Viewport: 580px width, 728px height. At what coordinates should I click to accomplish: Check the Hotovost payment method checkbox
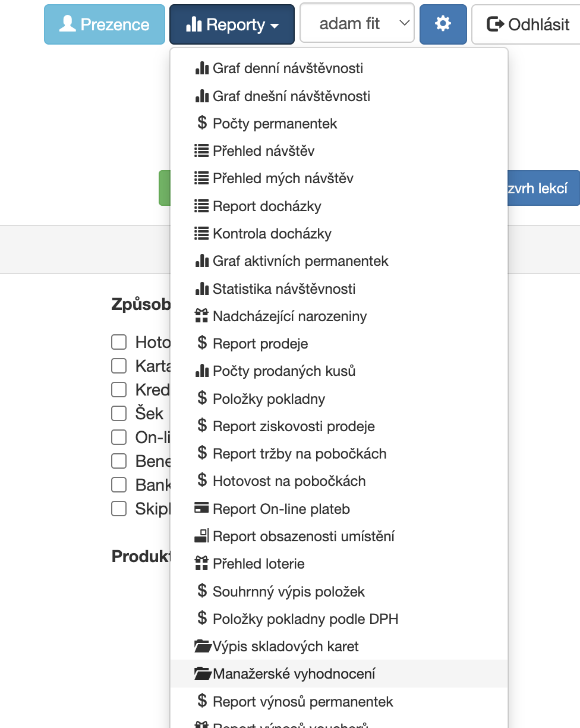pyautogui.click(x=119, y=342)
